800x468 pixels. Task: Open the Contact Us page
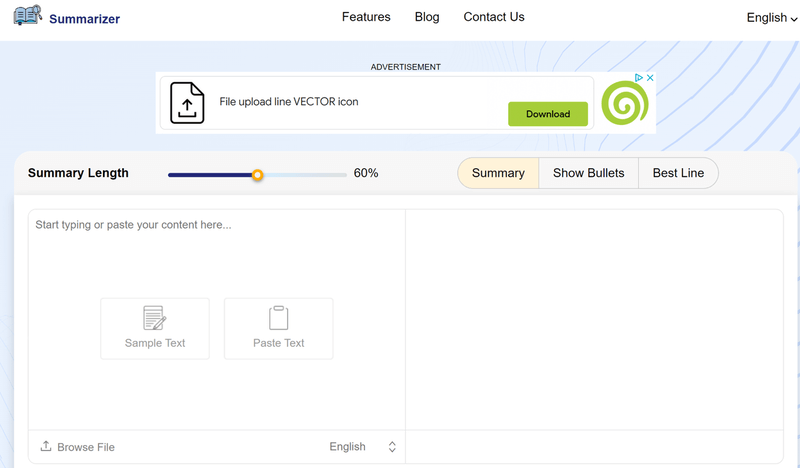493,17
